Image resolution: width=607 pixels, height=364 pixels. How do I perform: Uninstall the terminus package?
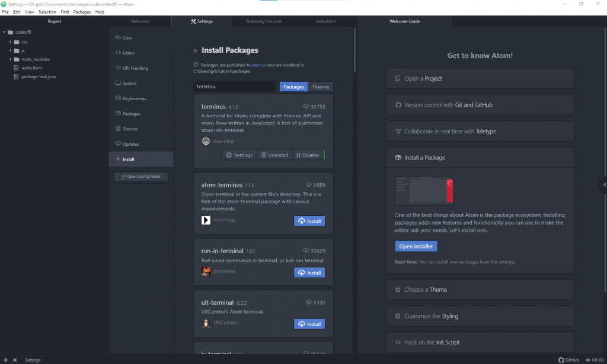274,155
